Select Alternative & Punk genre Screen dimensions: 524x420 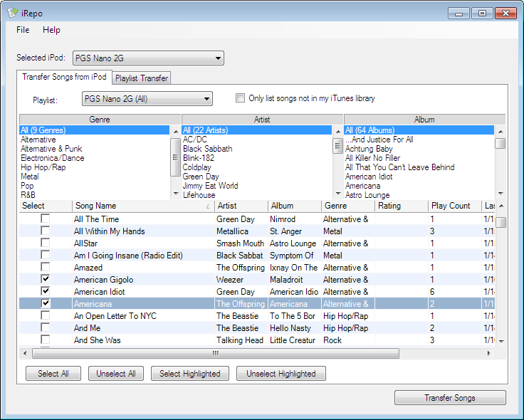pyautogui.click(x=94, y=149)
